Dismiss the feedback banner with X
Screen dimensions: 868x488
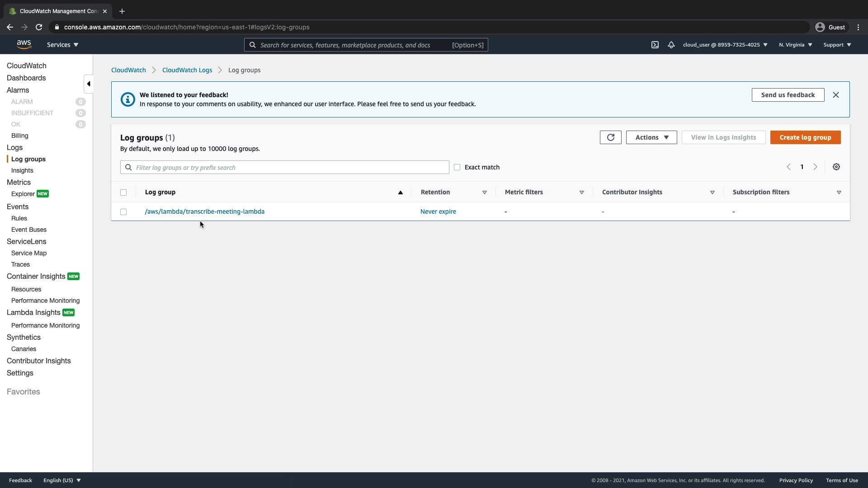(836, 95)
